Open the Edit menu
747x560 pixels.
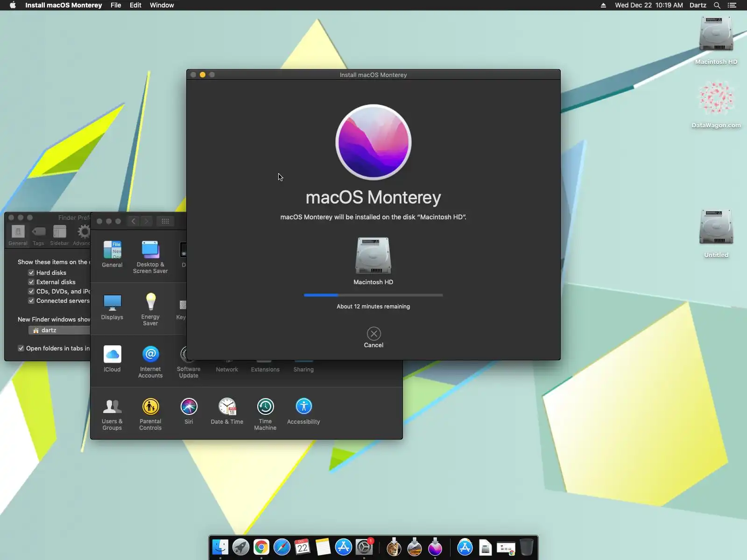(x=135, y=5)
